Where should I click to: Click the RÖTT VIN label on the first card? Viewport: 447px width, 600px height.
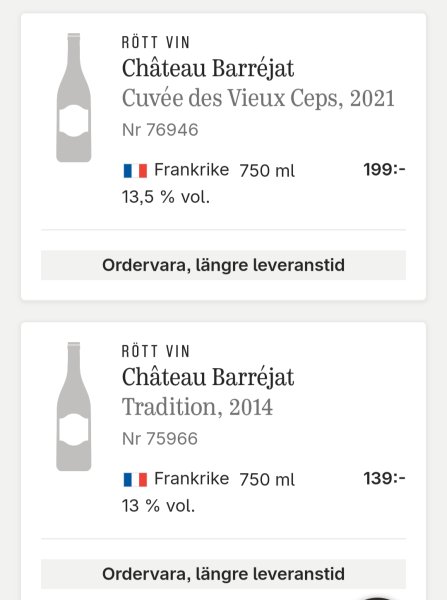click(155, 42)
